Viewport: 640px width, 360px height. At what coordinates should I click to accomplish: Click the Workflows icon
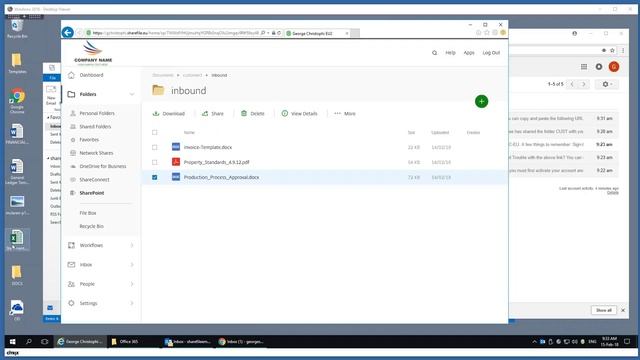(71, 245)
